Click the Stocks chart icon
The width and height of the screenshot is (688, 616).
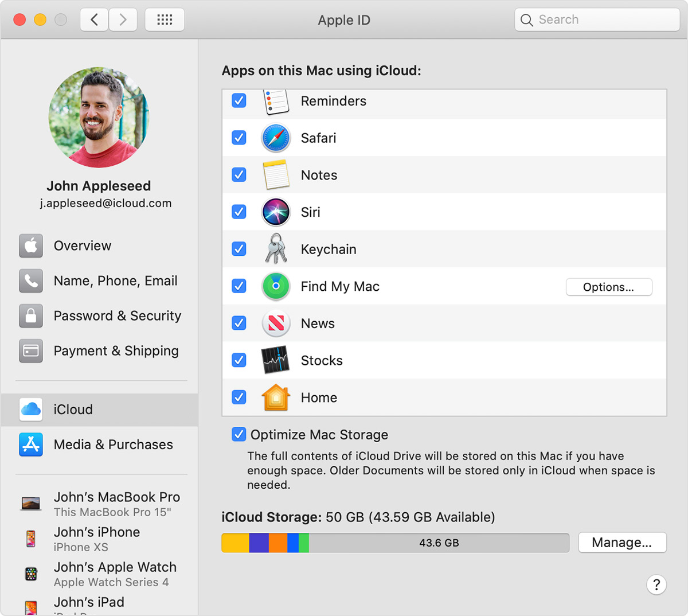click(x=276, y=360)
